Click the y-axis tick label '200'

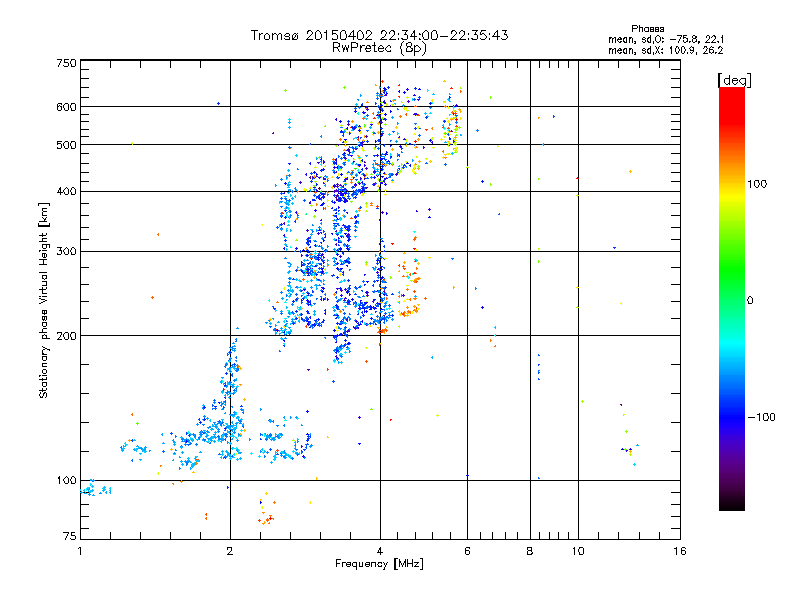(66, 336)
